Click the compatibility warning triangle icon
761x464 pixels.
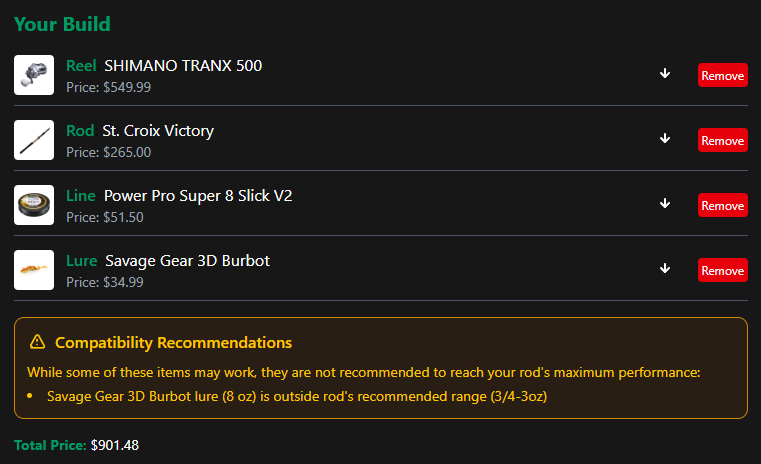(38, 342)
